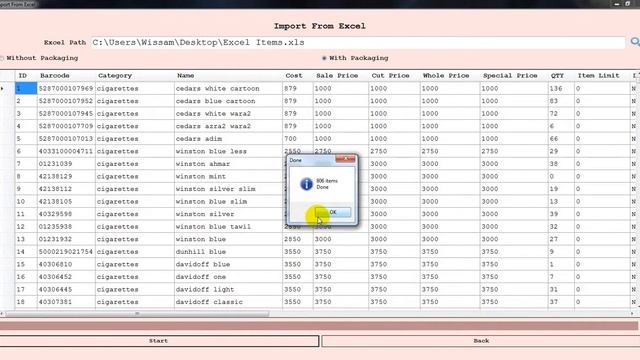Click barcode 5287000107013
Screen dimensions: 640x360
pyautogui.click(x=66, y=139)
